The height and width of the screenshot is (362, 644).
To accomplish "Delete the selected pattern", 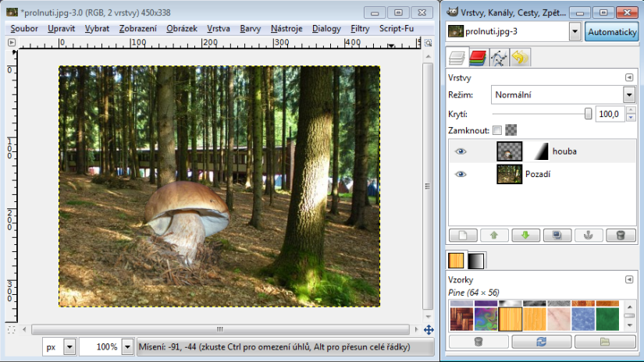I will (479, 342).
